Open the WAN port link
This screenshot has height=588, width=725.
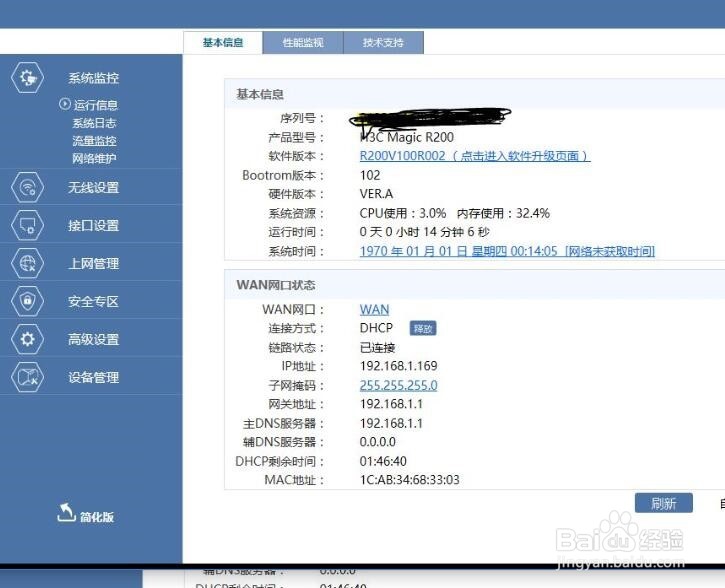click(375, 309)
